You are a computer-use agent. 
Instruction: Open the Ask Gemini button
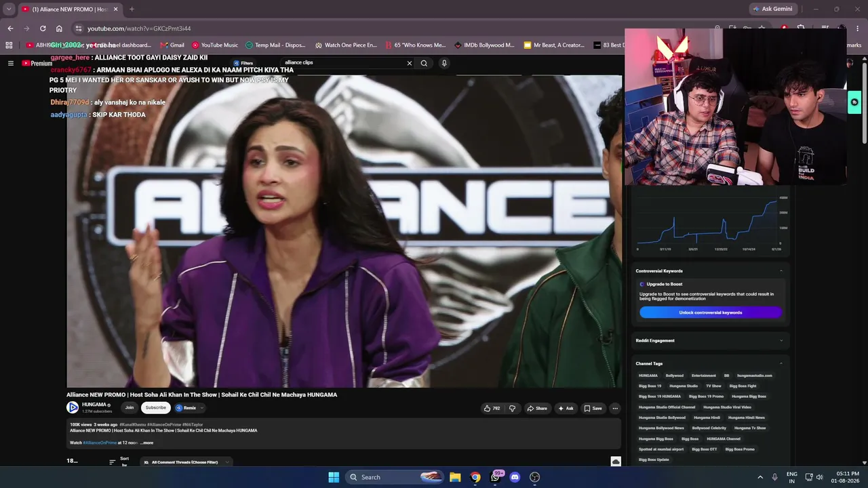pos(772,9)
